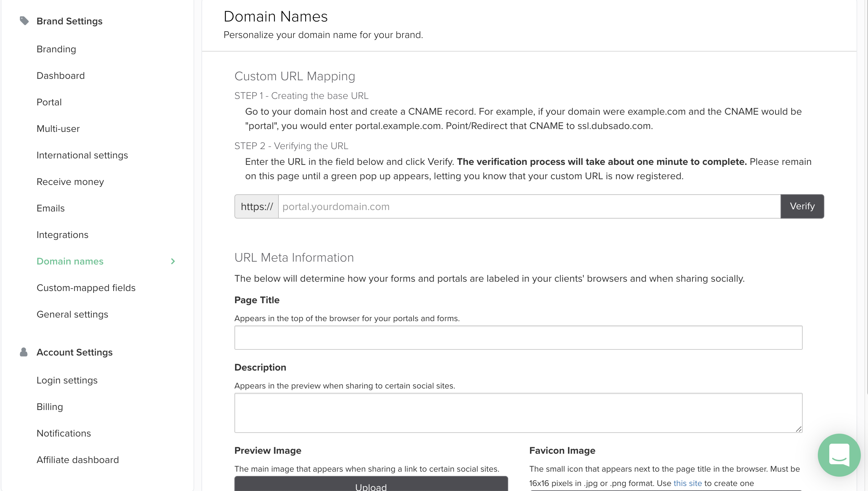Click General settings in the sidebar
The width and height of the screenshot is (868, 491).
pyautogui.click(x=72, y=314)
